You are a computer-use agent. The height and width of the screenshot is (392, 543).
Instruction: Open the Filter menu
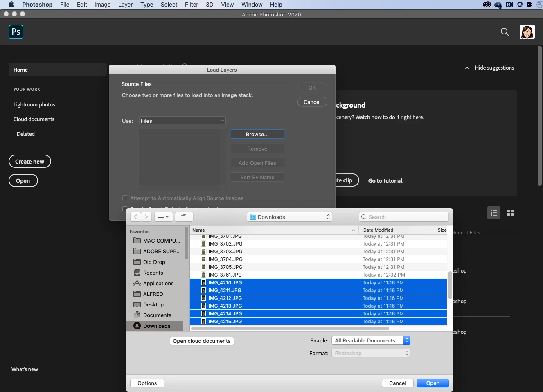click(192, 5)
